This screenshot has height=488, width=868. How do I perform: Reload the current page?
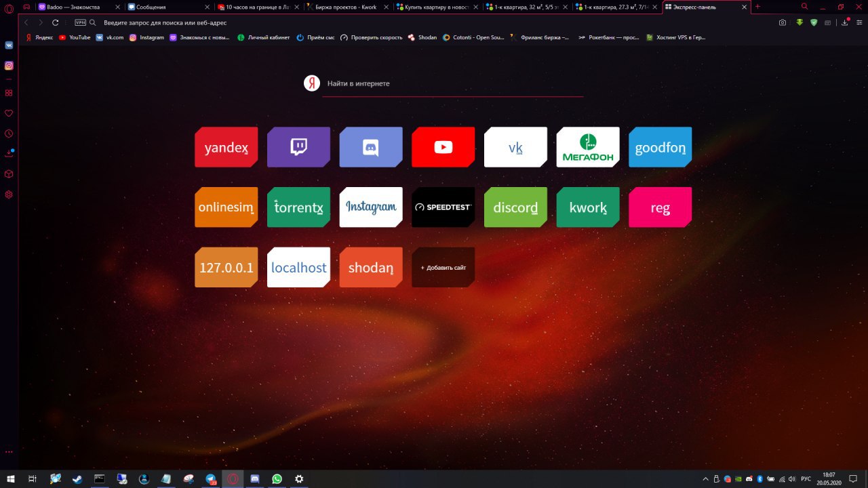pyautogui.click(x=56, y=22)
